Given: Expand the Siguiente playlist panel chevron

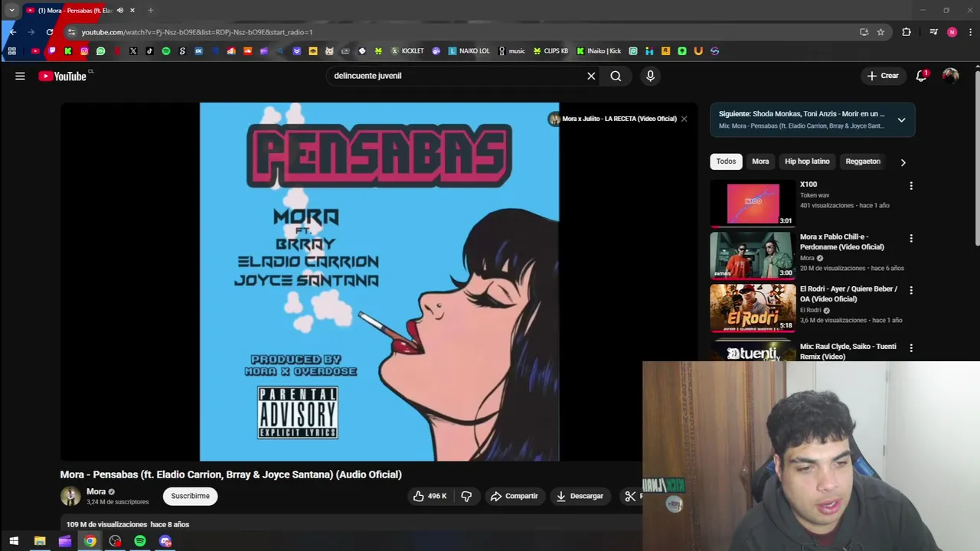Looking at the screenshot, I should [901, 120].
